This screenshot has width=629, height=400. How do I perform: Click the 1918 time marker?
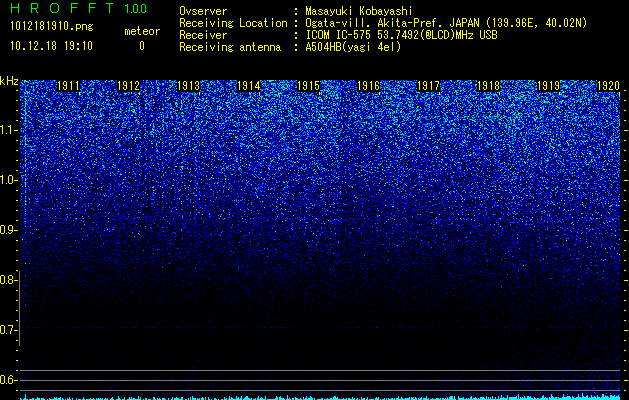point(489,86)
